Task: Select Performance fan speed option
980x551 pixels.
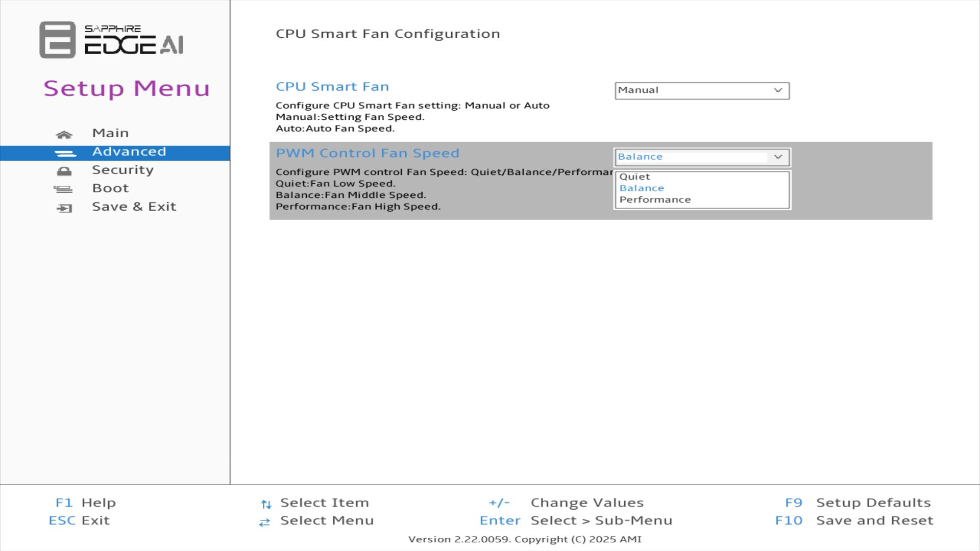Action: click(x=655, y=199)
